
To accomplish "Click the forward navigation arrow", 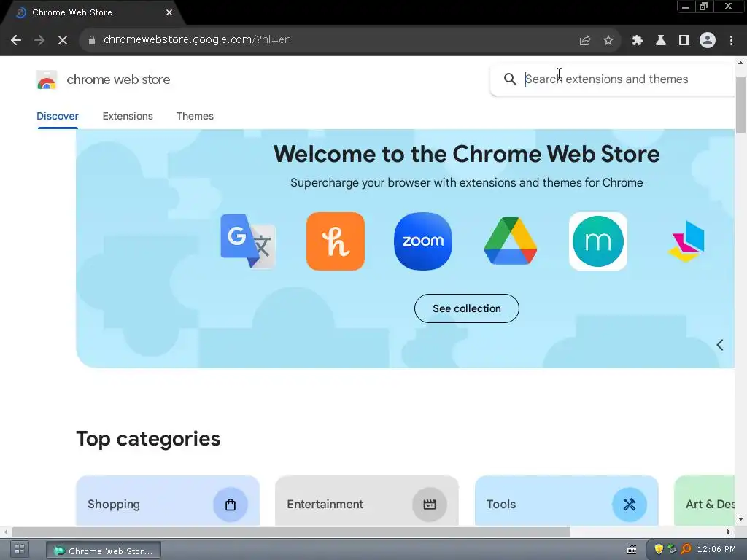I will tap(39, 40).
